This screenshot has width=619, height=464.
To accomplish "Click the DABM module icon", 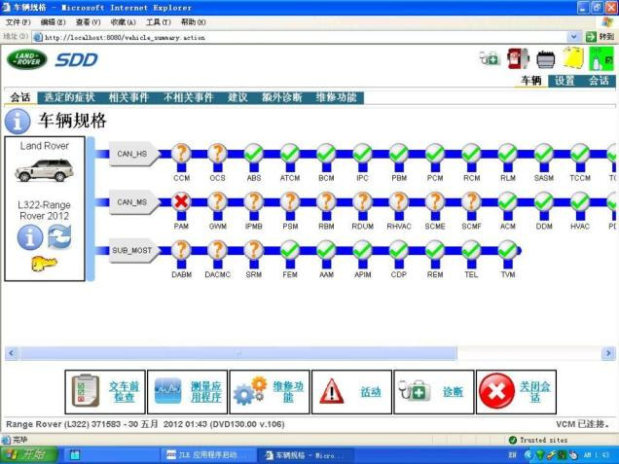I will (x=181, y=250).
